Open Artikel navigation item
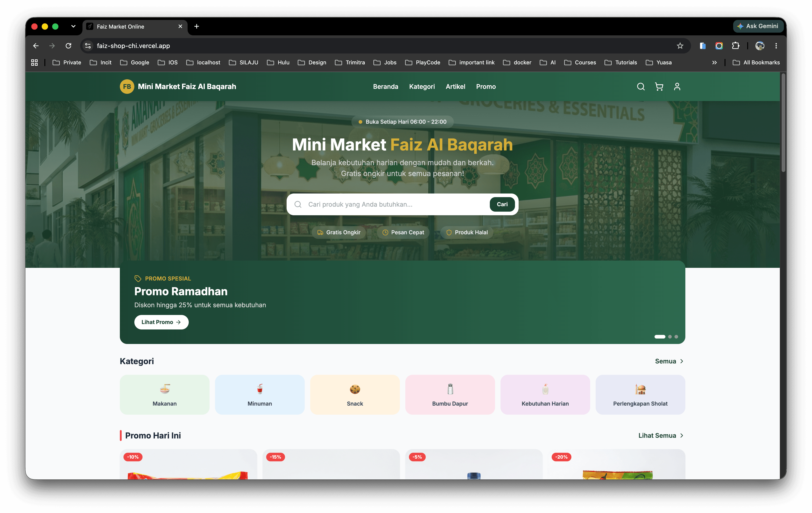 455,87
